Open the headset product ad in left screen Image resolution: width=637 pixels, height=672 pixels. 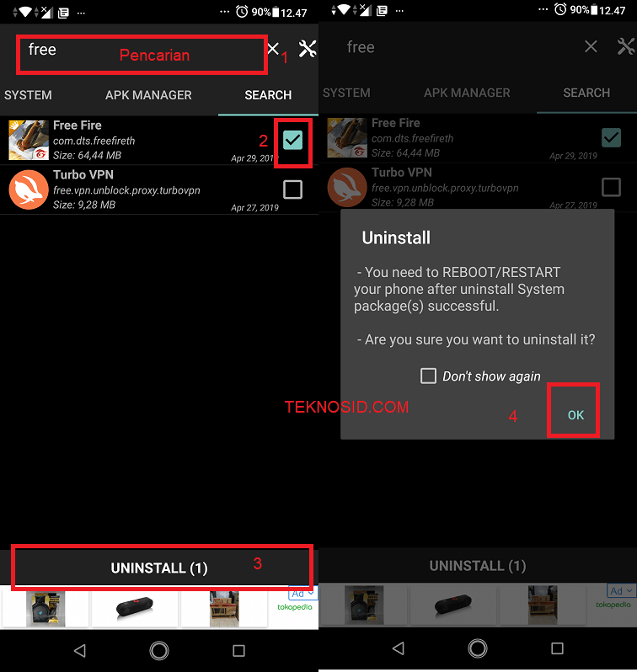[x=45, y=609]
